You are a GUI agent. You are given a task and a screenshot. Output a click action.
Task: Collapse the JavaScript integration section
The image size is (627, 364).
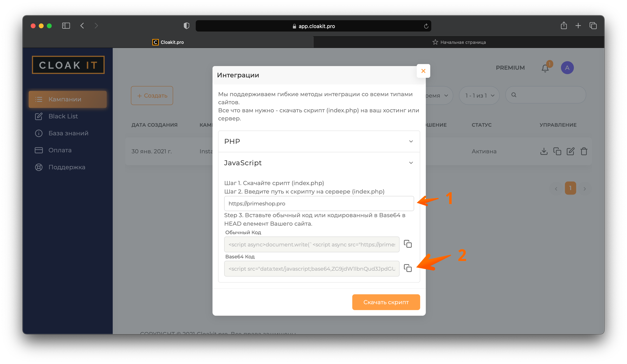[x=319, y=163]
